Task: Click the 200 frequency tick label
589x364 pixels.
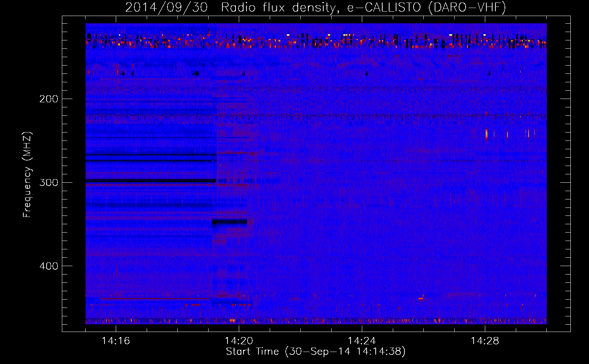Action: tap(49, 99)
